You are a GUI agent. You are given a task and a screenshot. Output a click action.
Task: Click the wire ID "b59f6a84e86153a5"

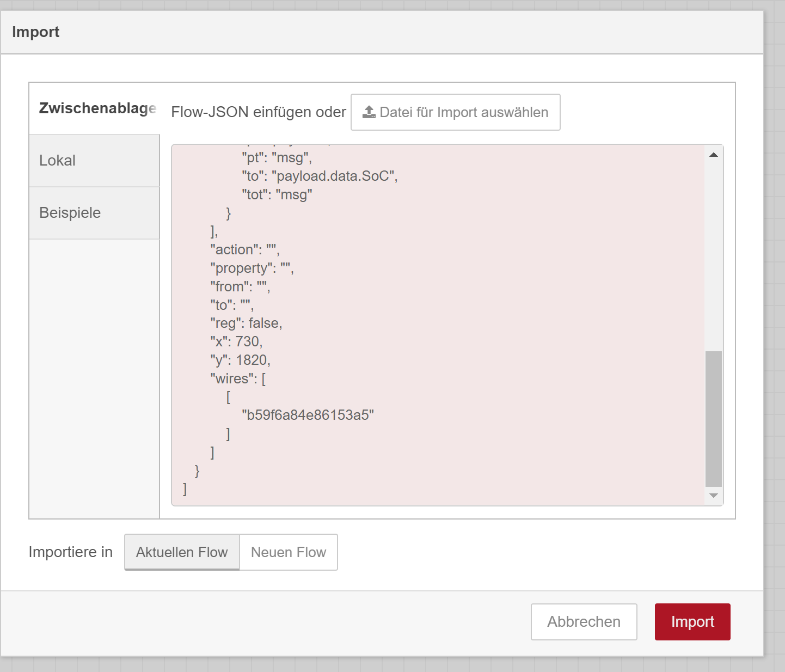click(x=308, y=416)
